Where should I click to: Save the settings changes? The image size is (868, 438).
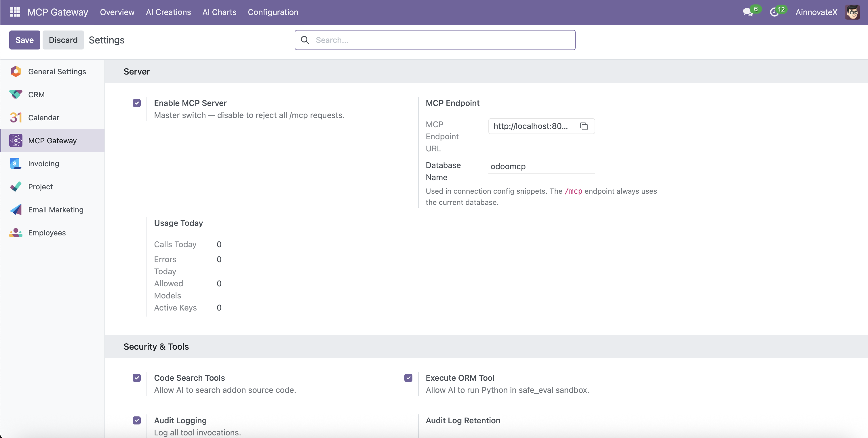pyautogui.click(x=24, y=40)
